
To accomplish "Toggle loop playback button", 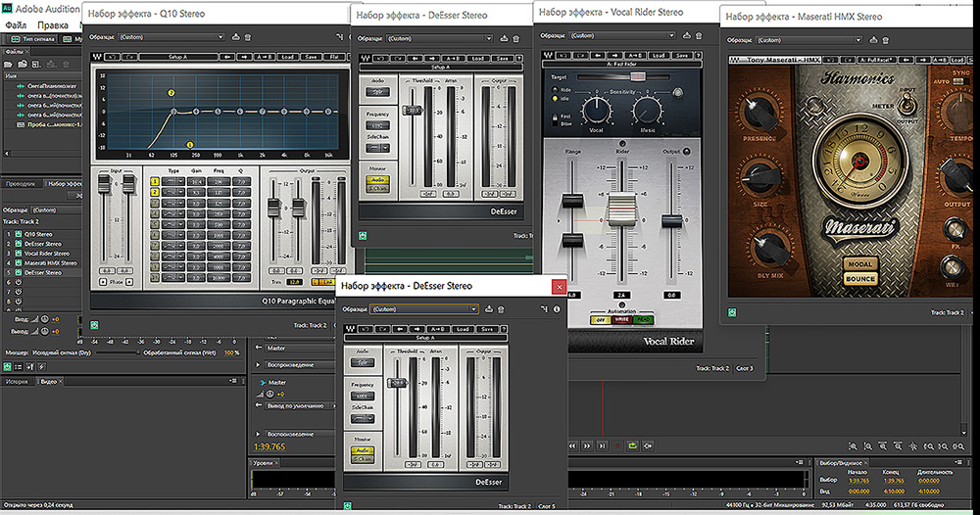I will pos(632,445).
